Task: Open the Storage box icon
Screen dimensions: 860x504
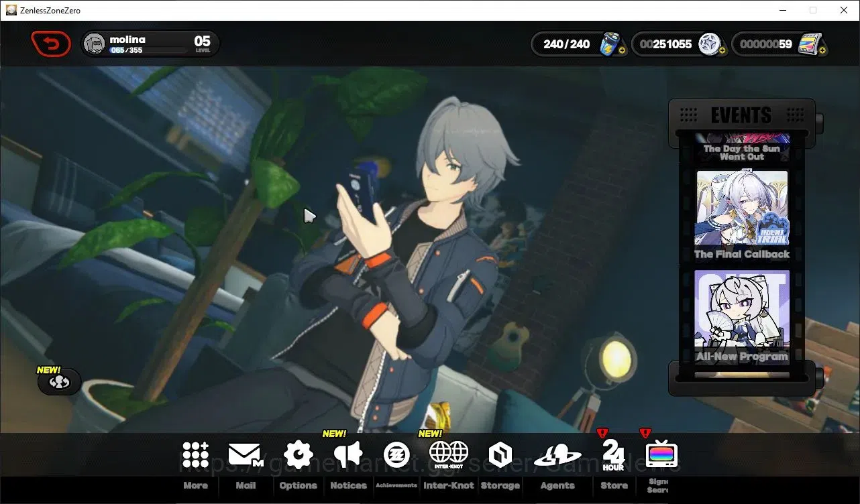Action: coord(500,455)
